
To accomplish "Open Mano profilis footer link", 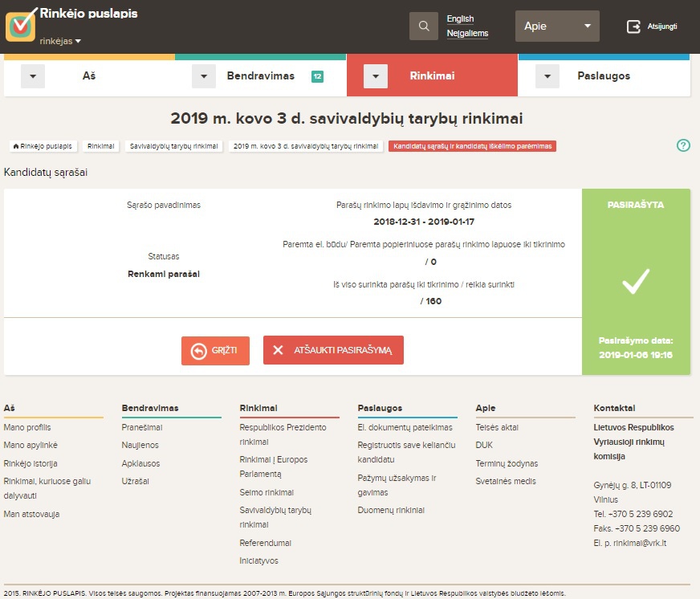I will click(27, 427).
